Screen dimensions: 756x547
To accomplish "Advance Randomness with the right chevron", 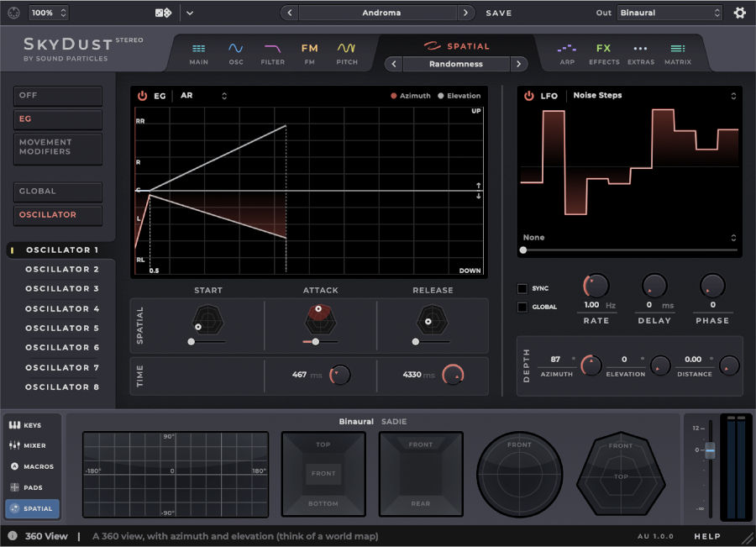I will pos(518,64).
